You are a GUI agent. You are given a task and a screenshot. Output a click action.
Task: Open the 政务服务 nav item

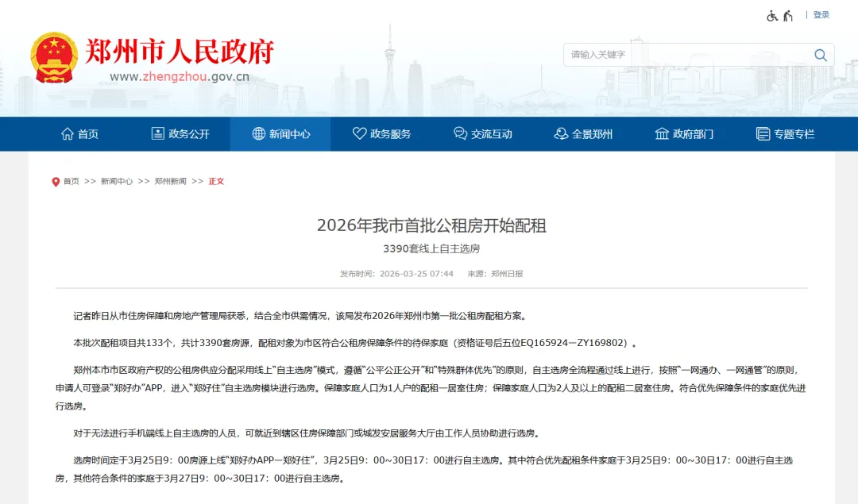tap(381, 134)
